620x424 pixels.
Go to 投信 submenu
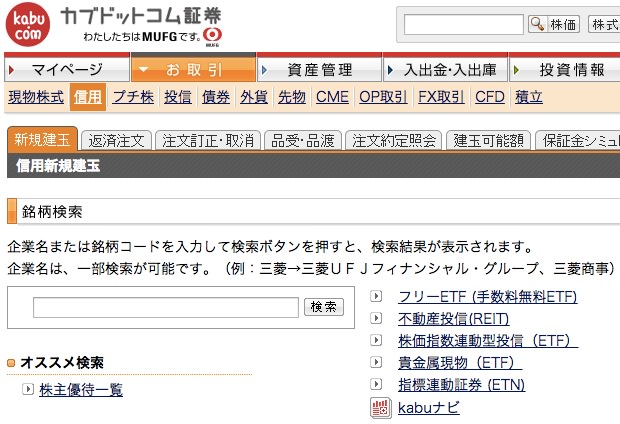click(178, 97)
